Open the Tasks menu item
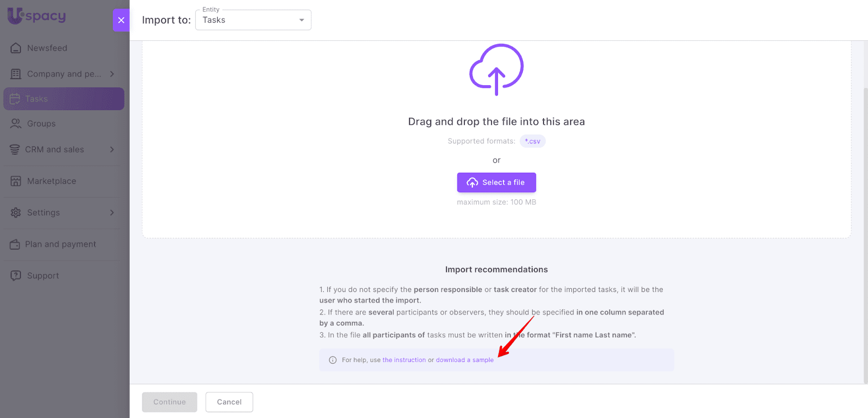Viewport: 868px width, 418px height. [63, 99]
